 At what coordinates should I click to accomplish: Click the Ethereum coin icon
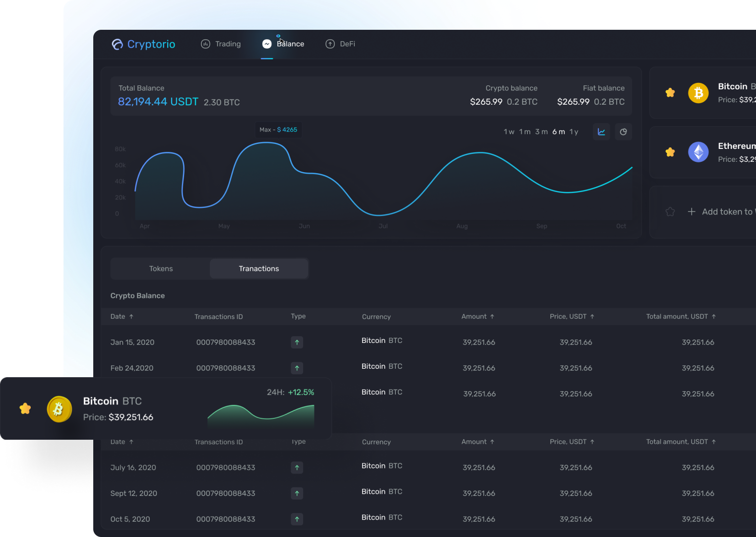698,152
